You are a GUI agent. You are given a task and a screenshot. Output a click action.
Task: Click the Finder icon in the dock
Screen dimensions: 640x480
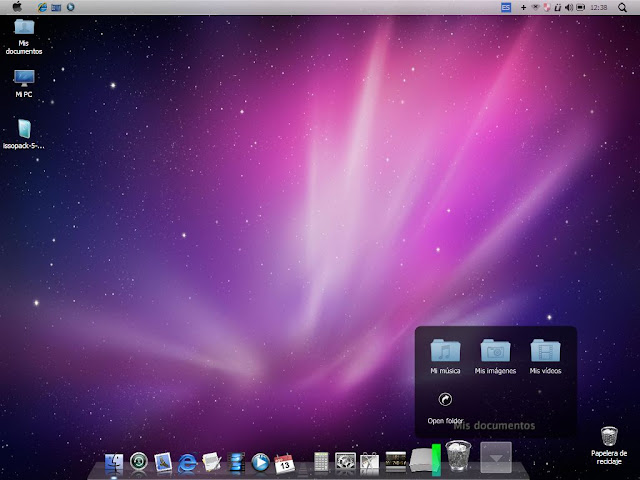[x=114, y=464]
